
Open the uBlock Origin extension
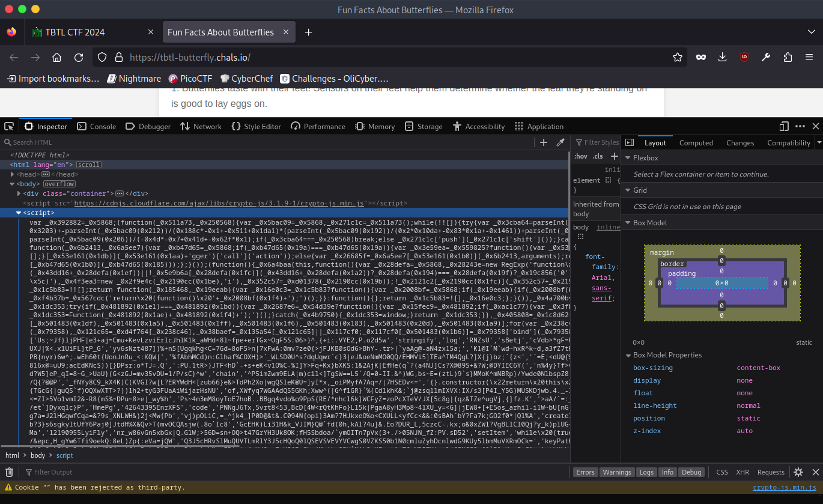(744, 57)
